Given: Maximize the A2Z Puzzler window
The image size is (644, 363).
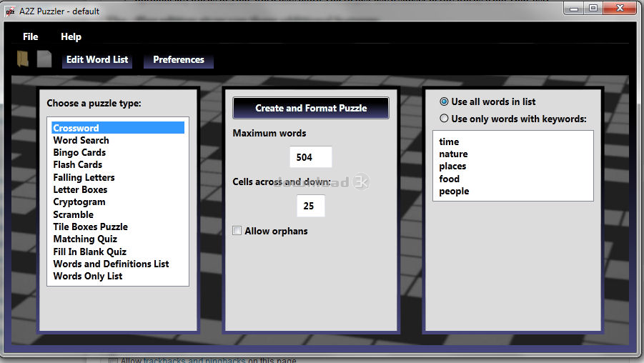Looking at the screenshot, I should (593, 8).
